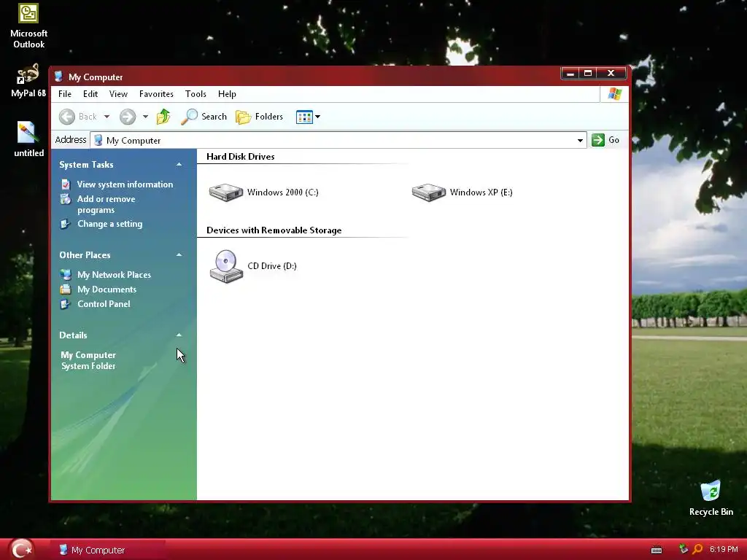This screenshot has width=747, height=560.
Task: Click the clock showing 6:19 PM
Action: tap(724, 550)
